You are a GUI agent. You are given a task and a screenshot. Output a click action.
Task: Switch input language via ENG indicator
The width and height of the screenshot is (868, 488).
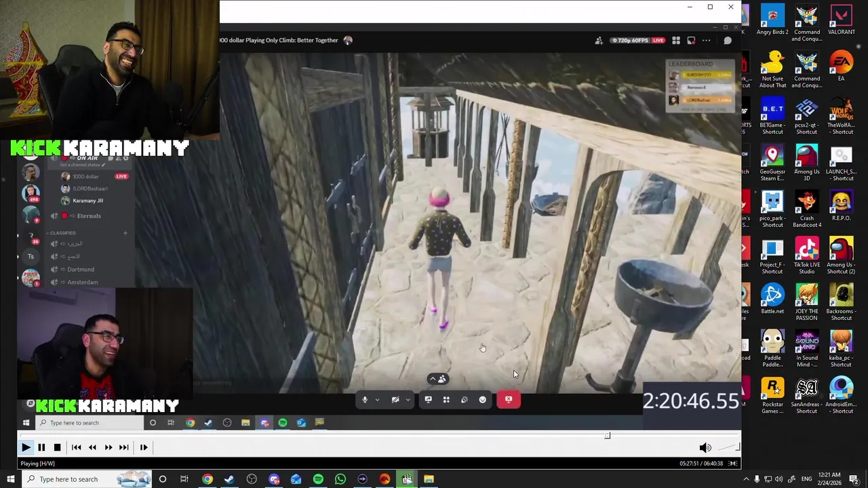pos(807,479)
